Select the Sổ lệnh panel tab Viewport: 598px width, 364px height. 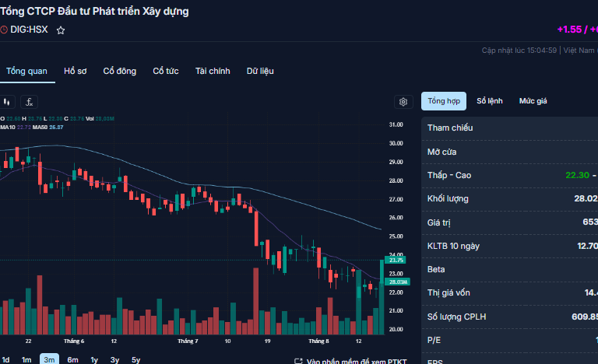[489, 101]
